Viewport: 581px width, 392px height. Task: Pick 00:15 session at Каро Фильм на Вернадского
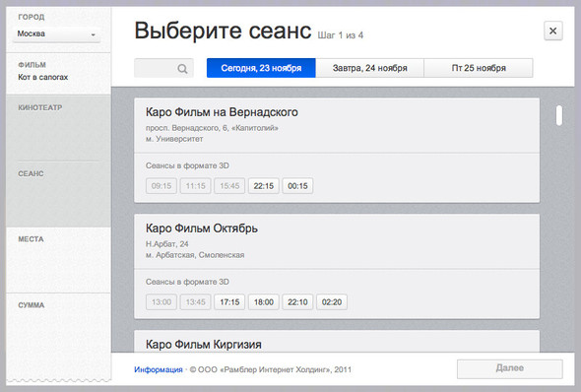tap(297, 186)
